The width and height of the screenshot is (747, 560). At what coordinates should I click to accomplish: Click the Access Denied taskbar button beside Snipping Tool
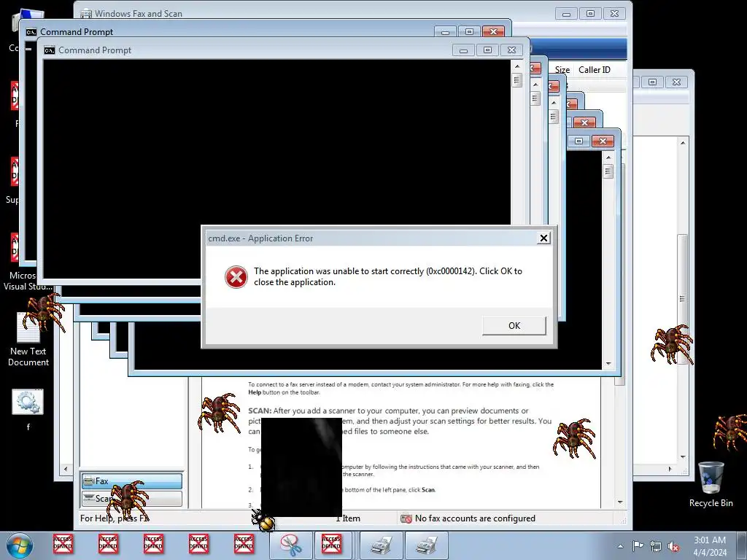coord(332,545)
